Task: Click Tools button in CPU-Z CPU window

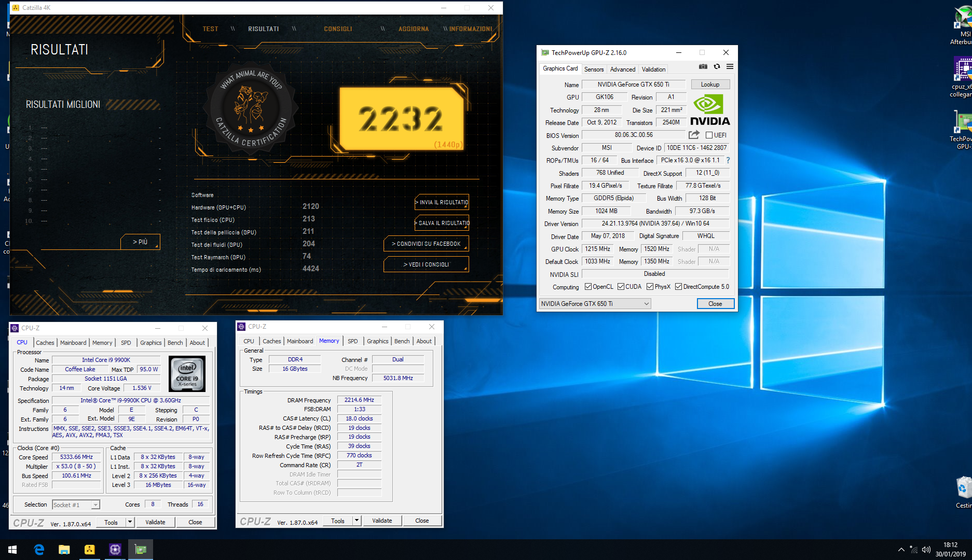Action: click(111, 522)
